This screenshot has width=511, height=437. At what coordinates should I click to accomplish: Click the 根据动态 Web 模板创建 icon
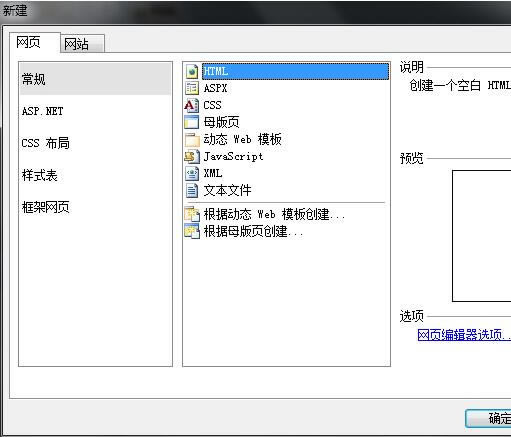point(192,214)
